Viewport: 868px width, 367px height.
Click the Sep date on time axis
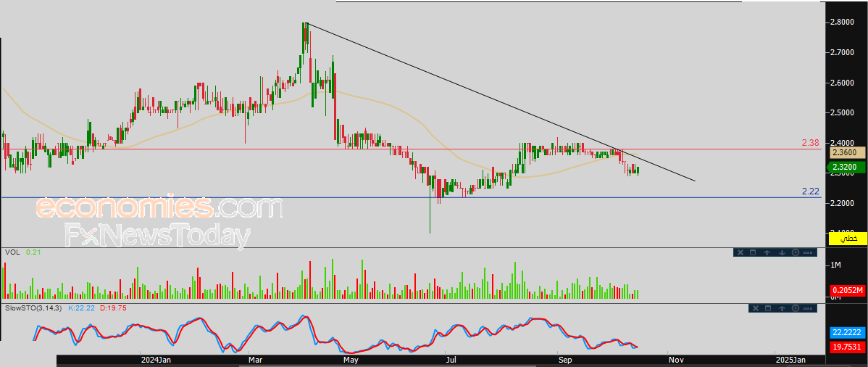564,360
